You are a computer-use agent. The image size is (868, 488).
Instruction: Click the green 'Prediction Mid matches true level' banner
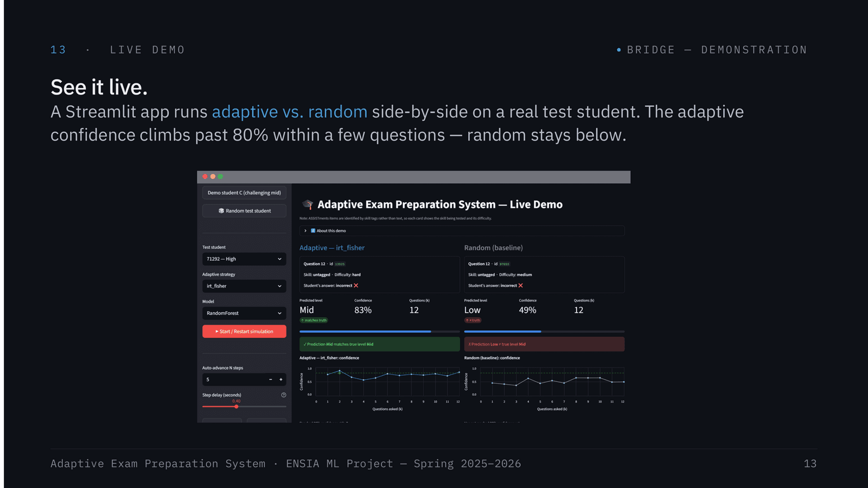[x=380, y=344]
